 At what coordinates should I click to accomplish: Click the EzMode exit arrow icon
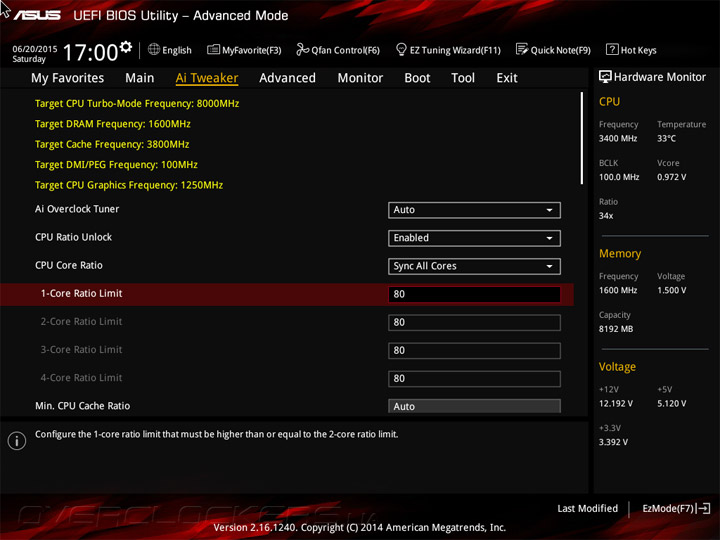pyautogui.click(x=703, y=508)
